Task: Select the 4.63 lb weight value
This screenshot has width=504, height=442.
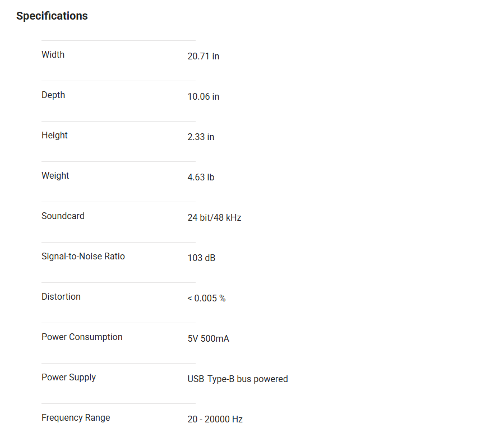Action: pos(201,178)
